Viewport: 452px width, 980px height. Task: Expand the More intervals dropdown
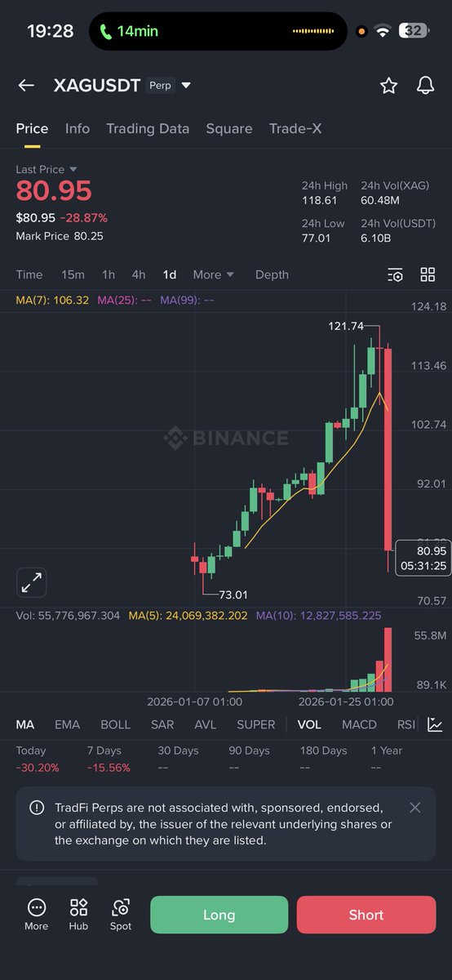point(214,274)
